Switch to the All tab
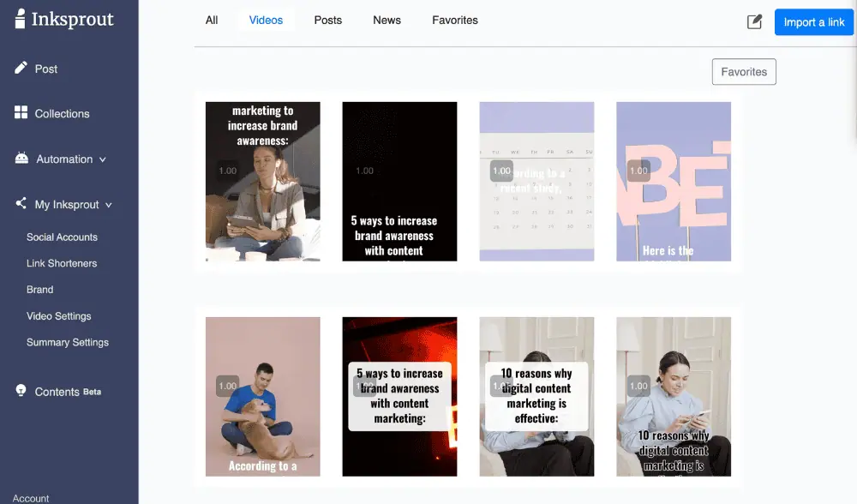Viewport: 857px width, 504px height. pyautogui.click(x=212, y=20)
